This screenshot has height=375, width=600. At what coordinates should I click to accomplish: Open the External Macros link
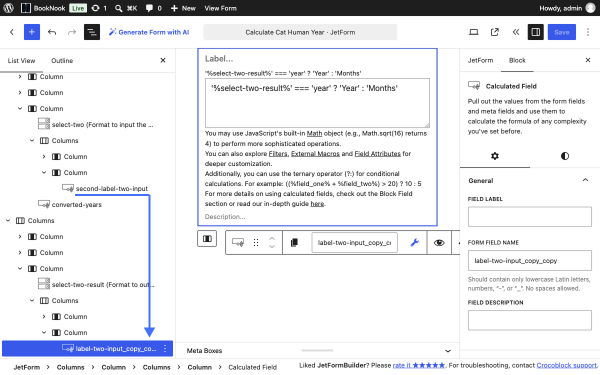(x=315, y=153)
